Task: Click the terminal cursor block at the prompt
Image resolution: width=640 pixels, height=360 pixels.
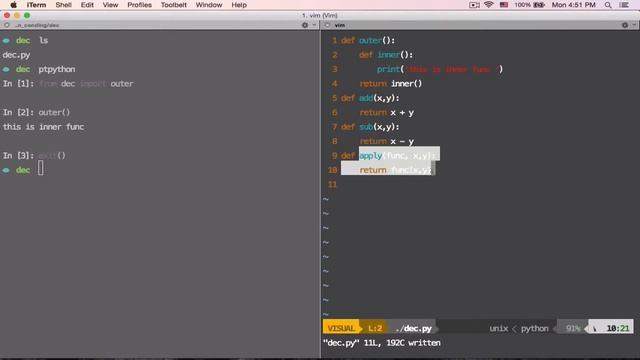Action: pos(41,168)
